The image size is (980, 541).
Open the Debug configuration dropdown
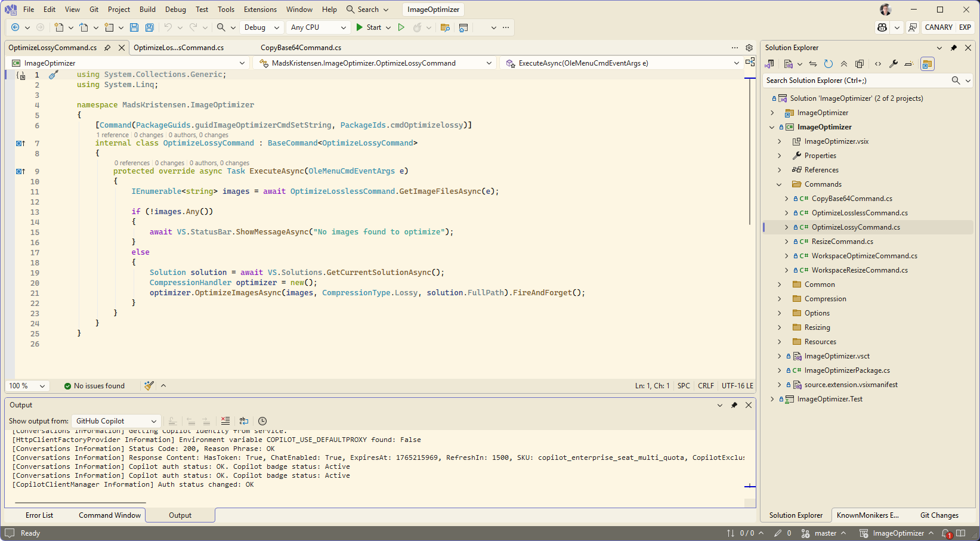[261, 27]
